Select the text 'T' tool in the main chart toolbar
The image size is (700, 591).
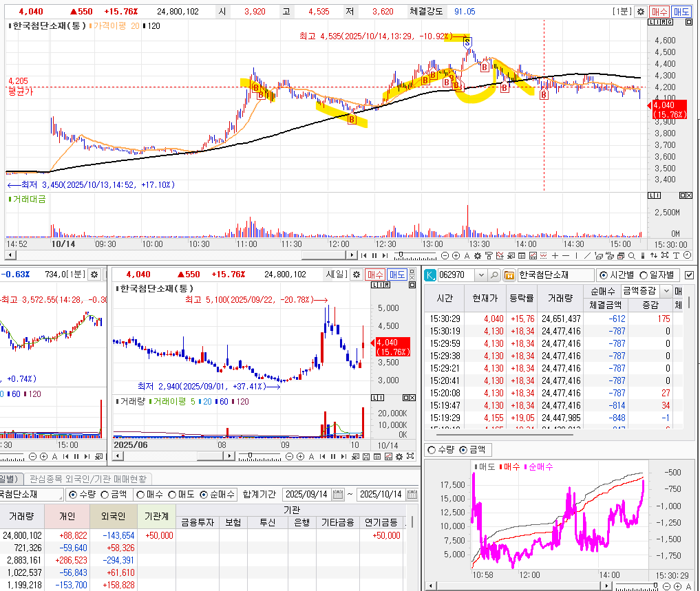(x=676, y=256)
